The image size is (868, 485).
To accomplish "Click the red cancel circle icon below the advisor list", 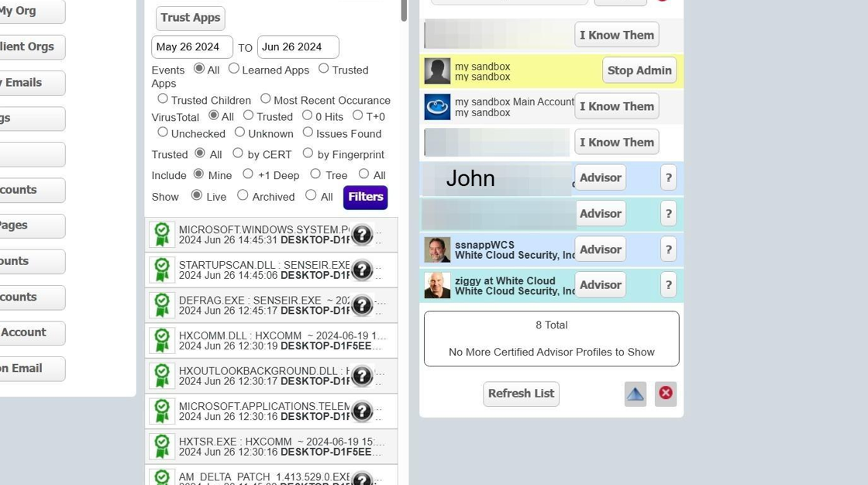I will pos(665,394).
